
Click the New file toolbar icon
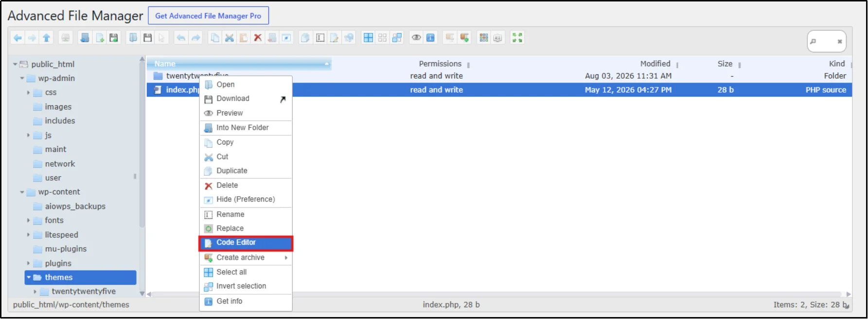[x=100, y=38]
